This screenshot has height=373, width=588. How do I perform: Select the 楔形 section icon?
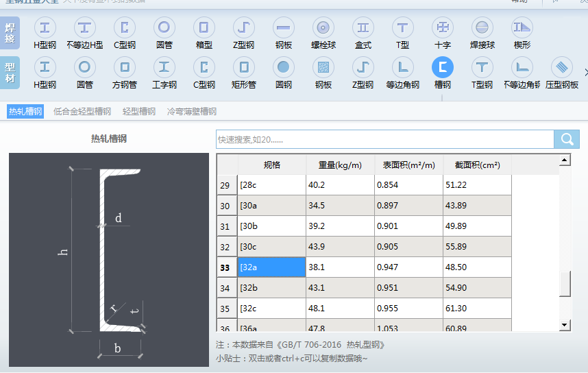[x=522, y=27]
